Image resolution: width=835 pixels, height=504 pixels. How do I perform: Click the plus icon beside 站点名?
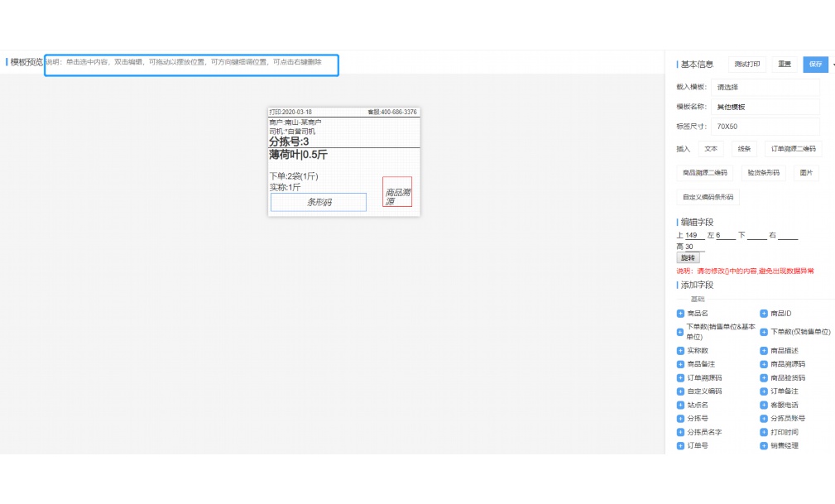tap(680, 405)
